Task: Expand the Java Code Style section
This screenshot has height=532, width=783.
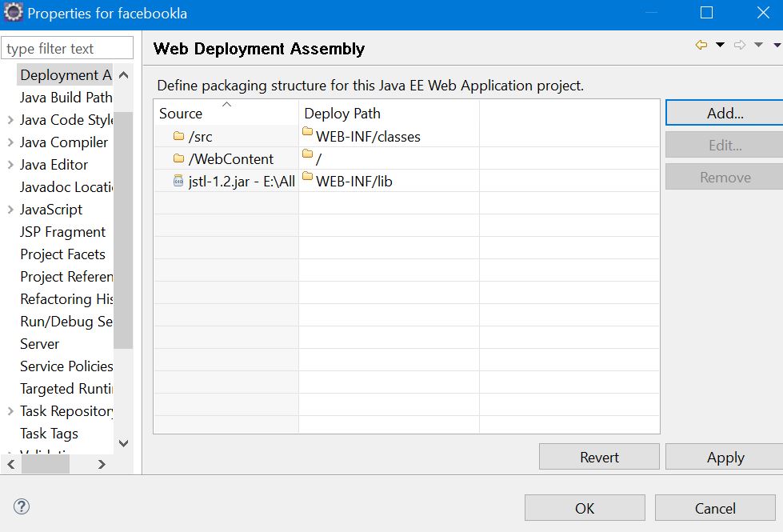Action: 10,119
